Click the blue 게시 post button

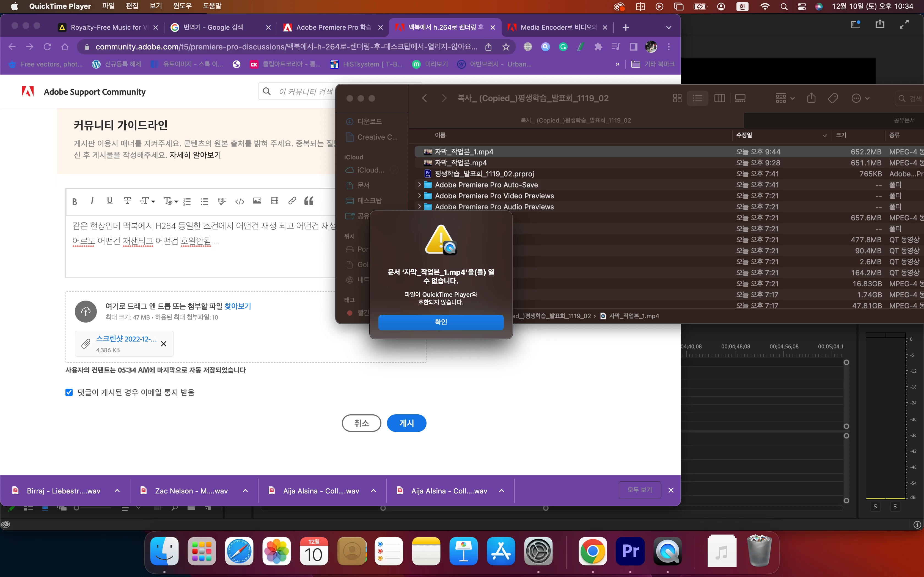[x=406, y=423]
